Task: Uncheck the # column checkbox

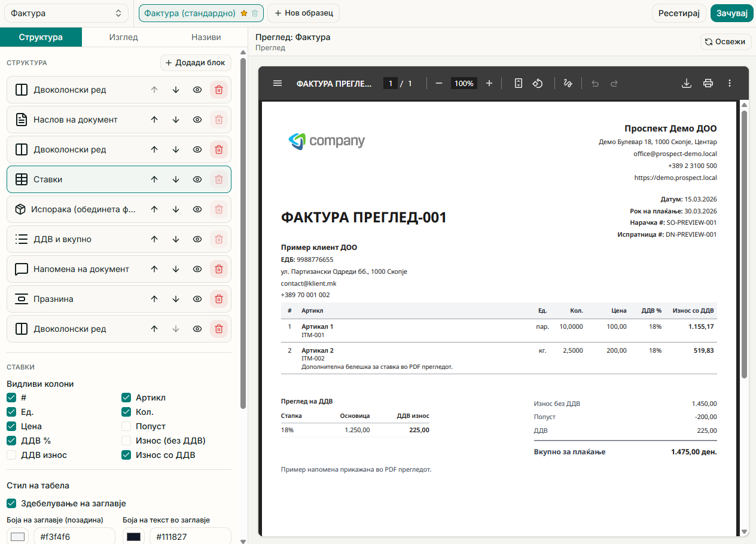Action: click(11, 398)
